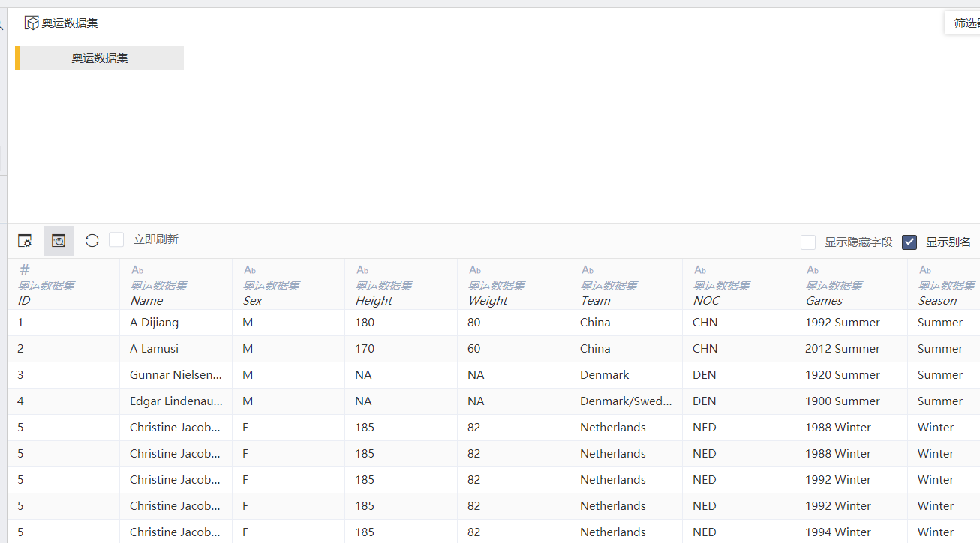Click the weight value '60'
Image resolution: width=980 pixels, height=543 pixels.
[473, 349]
